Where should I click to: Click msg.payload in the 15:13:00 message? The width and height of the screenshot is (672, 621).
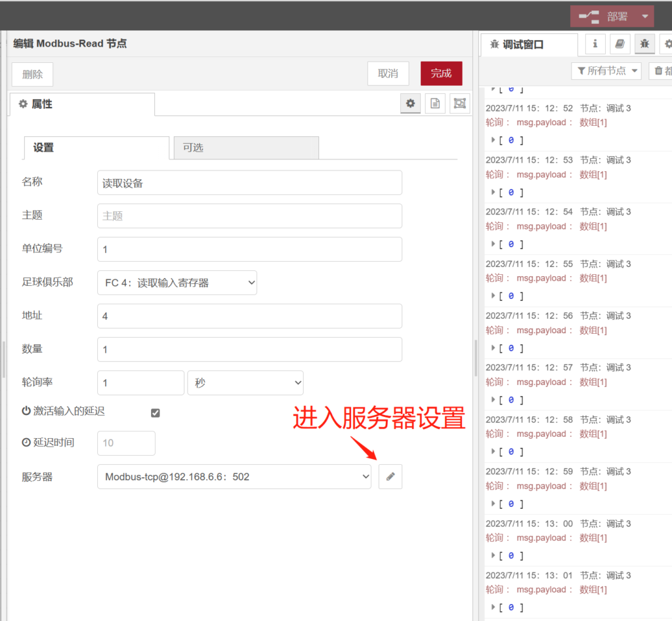pyautogui.click(x=541, y=538)
